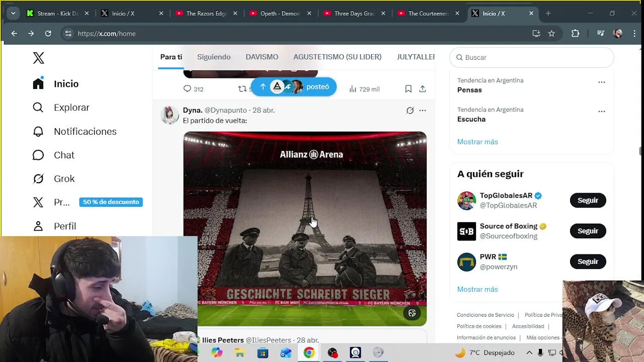
Task: Switch to Opeth - Demon YouTube tab
Action: pyautogui.click(x=280, y=14)
